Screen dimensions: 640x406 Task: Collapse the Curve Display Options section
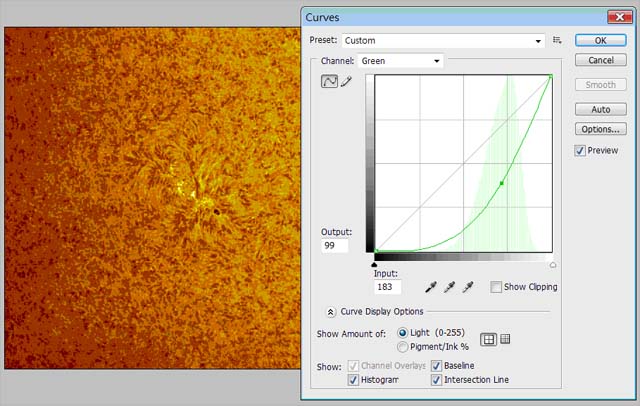[x=331, y=312]
